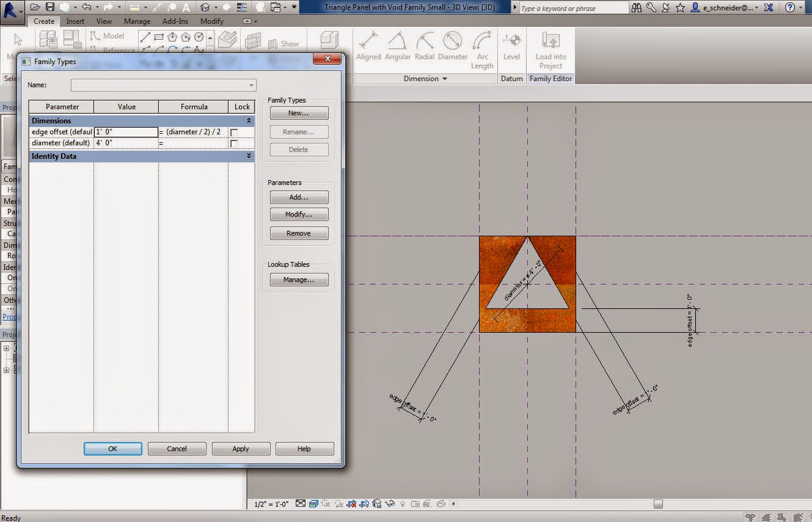Screen dimensions: 812x522
Task: Click Add... parameter button
Action: [x=299, y=197]
